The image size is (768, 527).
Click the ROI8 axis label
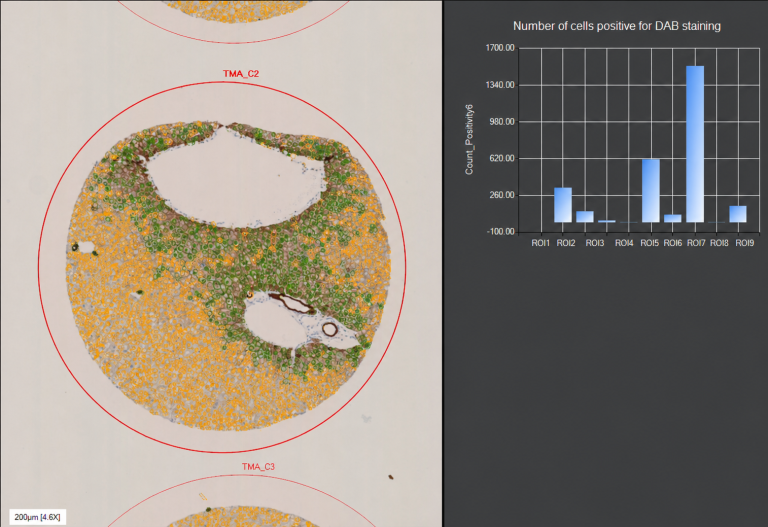click(x=719, y=243)
